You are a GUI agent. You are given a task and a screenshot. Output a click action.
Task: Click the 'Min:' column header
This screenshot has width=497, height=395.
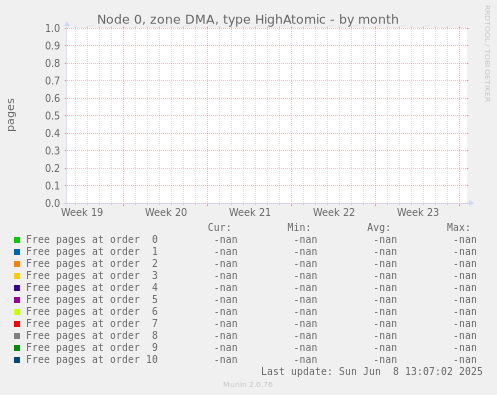tap(299, 228)
